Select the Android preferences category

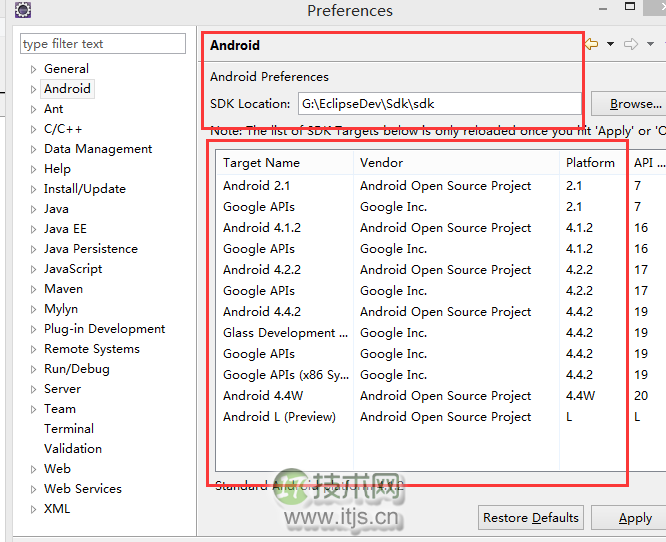coord(67,89)
